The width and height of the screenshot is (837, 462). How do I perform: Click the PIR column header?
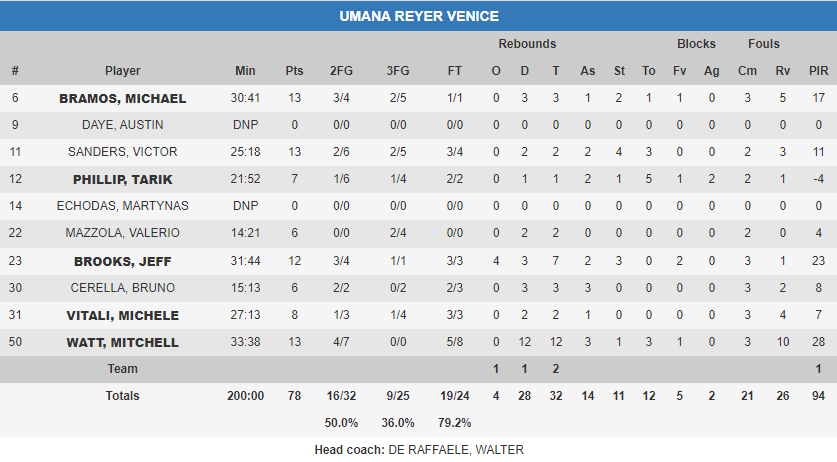(x=819, y=71)
